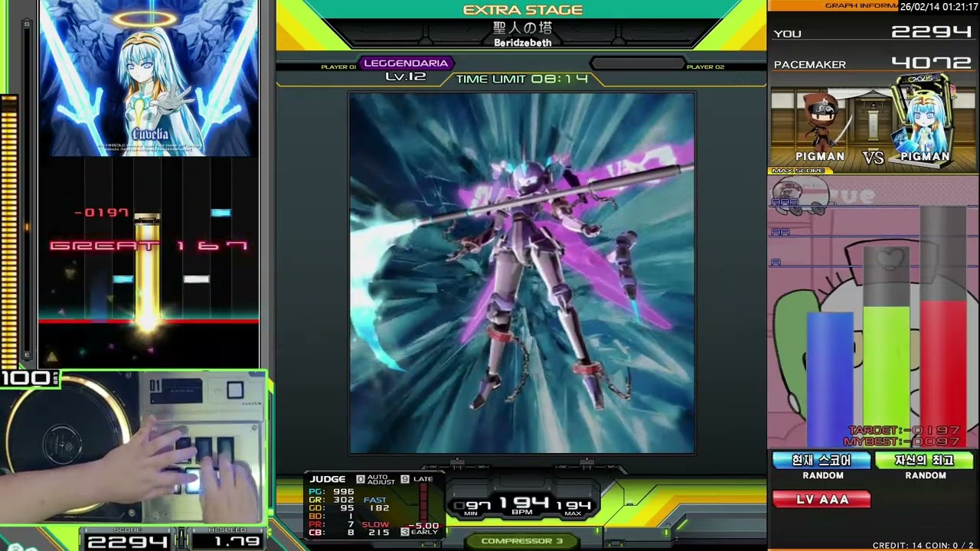The image size is (980, 551).
Task: Click the song title 聖人の塔
Action: (x=523, y=28)
